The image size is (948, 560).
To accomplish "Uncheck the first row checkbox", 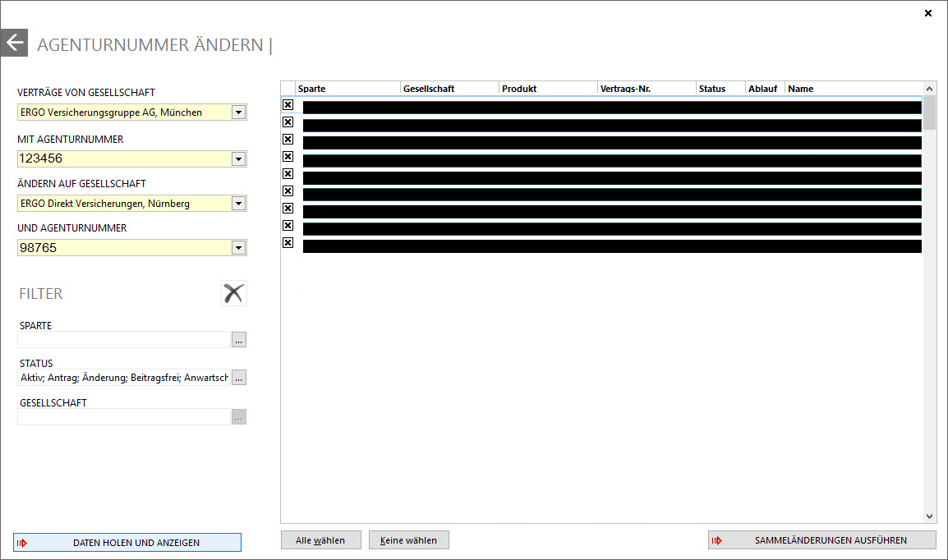I will 288,105.
